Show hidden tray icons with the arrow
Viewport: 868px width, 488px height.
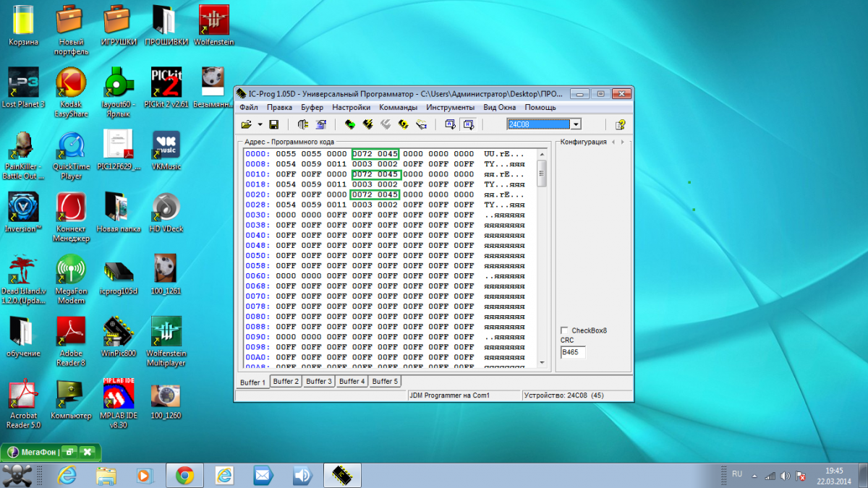tap(755, 476)
